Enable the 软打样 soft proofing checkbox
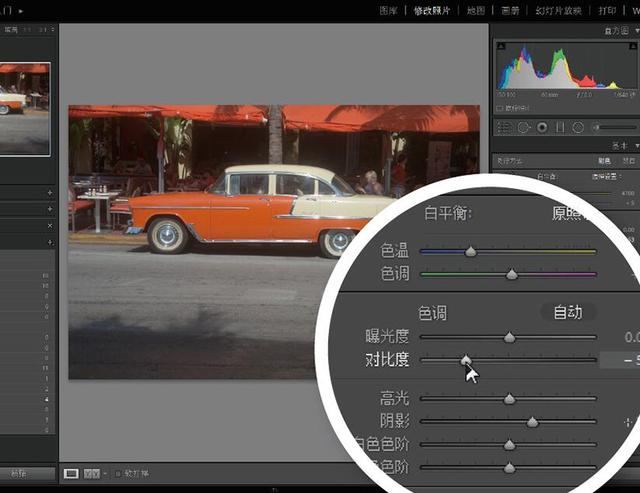The height and width of the screenshot is (493, 640). pos(117,472)
